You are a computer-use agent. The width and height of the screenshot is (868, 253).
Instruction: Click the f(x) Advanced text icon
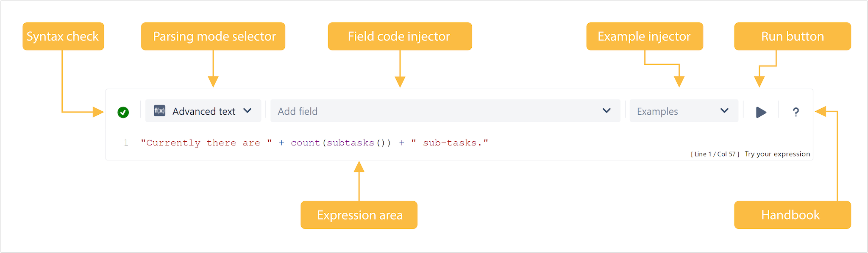click(159, 111)
